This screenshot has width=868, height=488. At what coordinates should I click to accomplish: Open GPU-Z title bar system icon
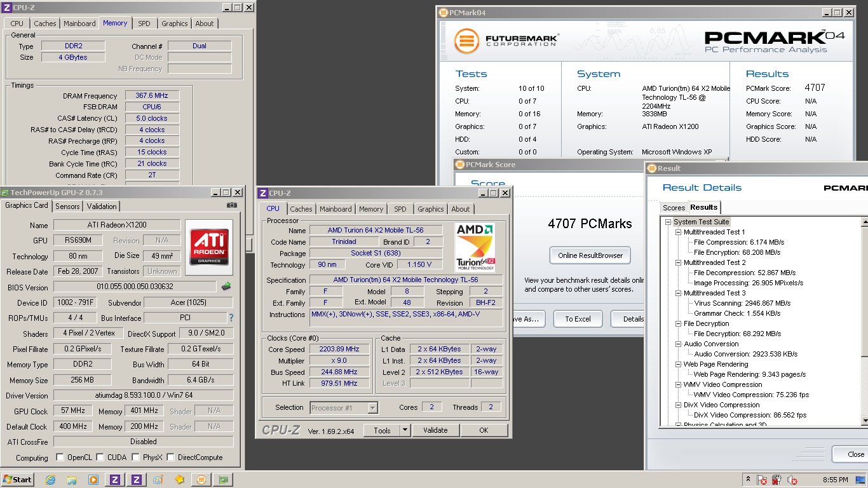click(x=6, y=193)
